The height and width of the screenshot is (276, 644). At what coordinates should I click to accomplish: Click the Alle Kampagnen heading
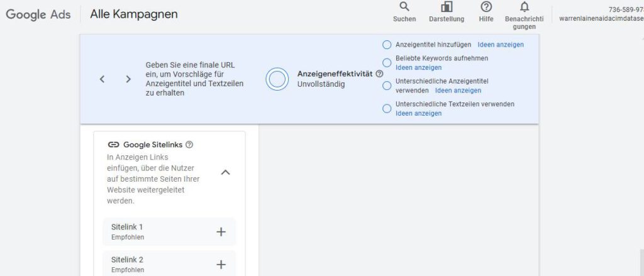coord(134,14)
